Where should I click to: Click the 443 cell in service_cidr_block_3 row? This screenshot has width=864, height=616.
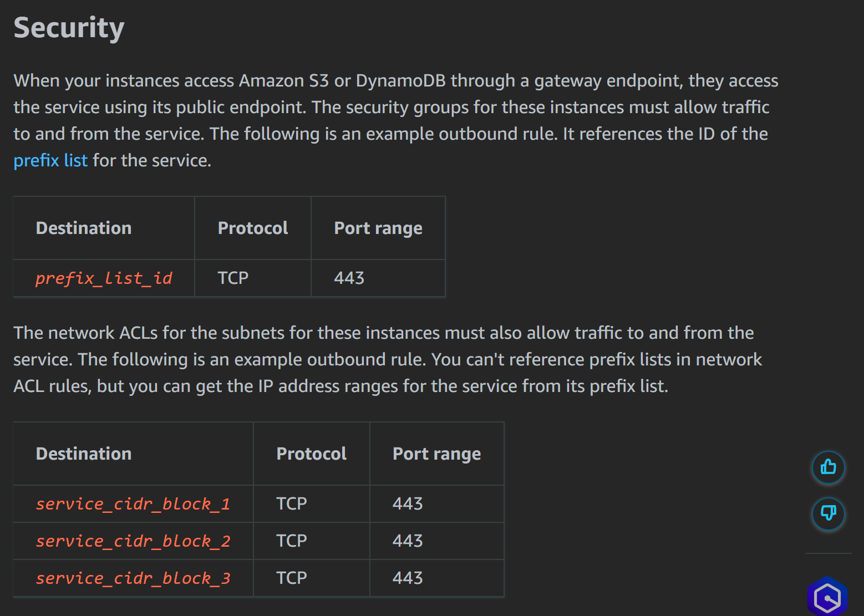coord(408,578)
